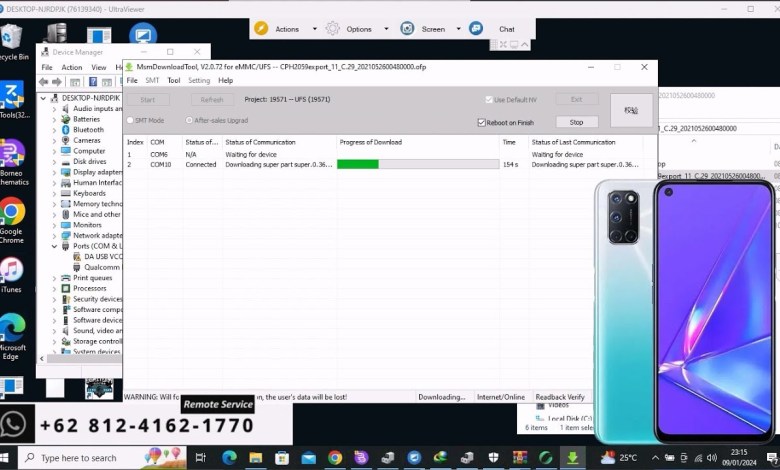This screenshot has height=470, width=780.
Task: Click Device Manager forward arrow icon
Action: [x=57, y=82]
